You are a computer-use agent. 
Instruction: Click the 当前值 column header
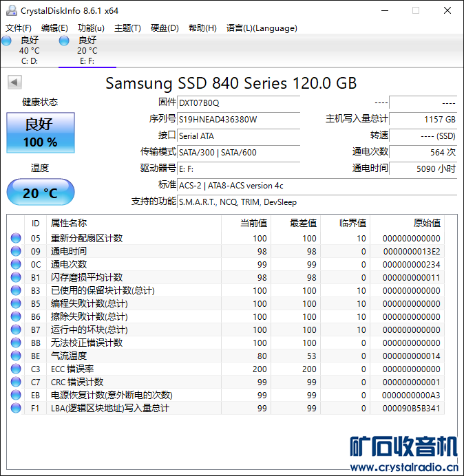tap(246, 223)
